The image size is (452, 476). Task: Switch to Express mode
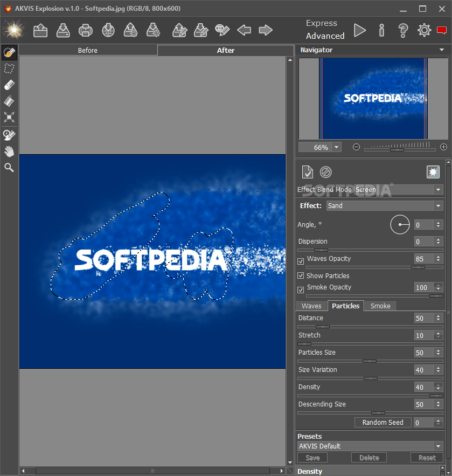(322, 23)
